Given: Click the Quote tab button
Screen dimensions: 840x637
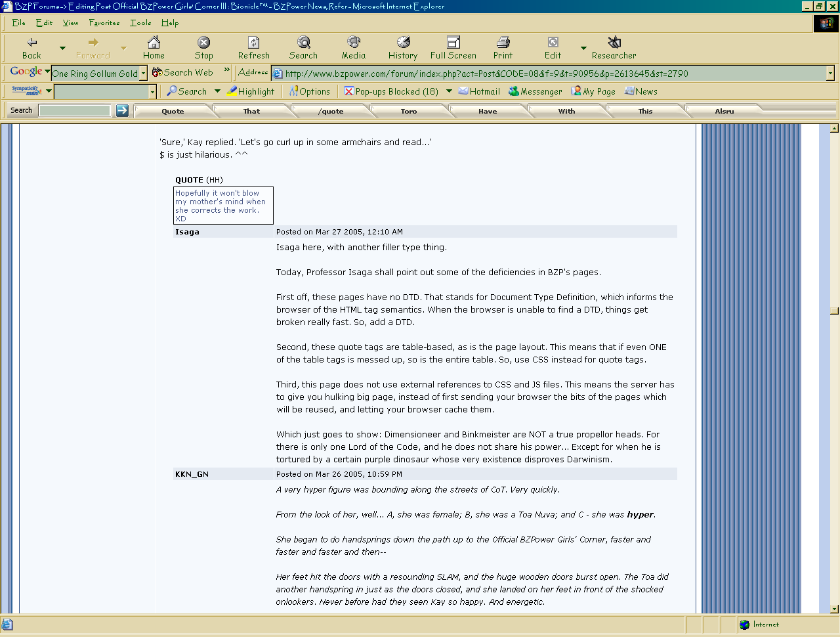Looking at the screenshot, I should point(173,111).
